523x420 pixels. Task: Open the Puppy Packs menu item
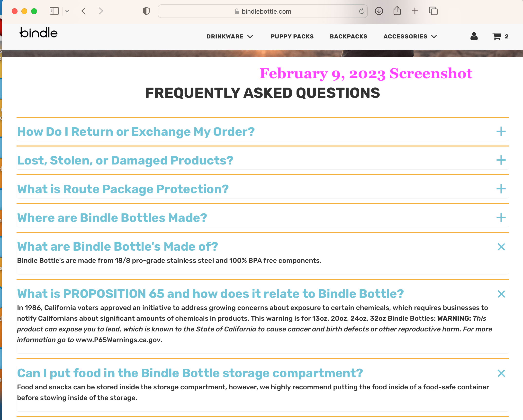click(292, 37)
